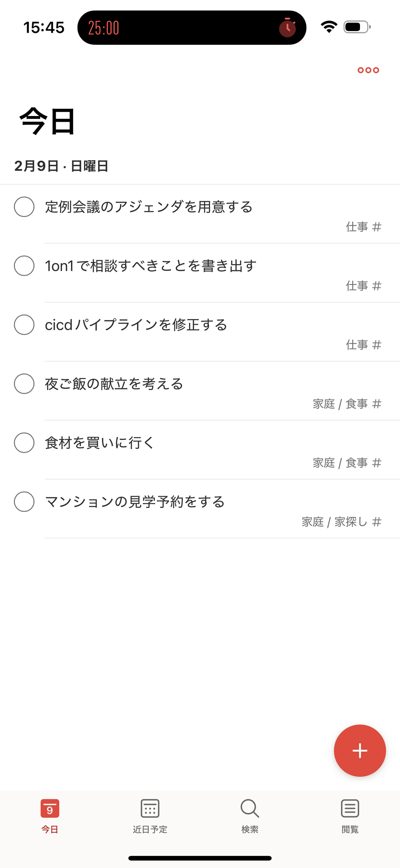Mark マンションの見学予約をする as complete
This screenshot has width=400, height=868.
(x=24, y=501)
